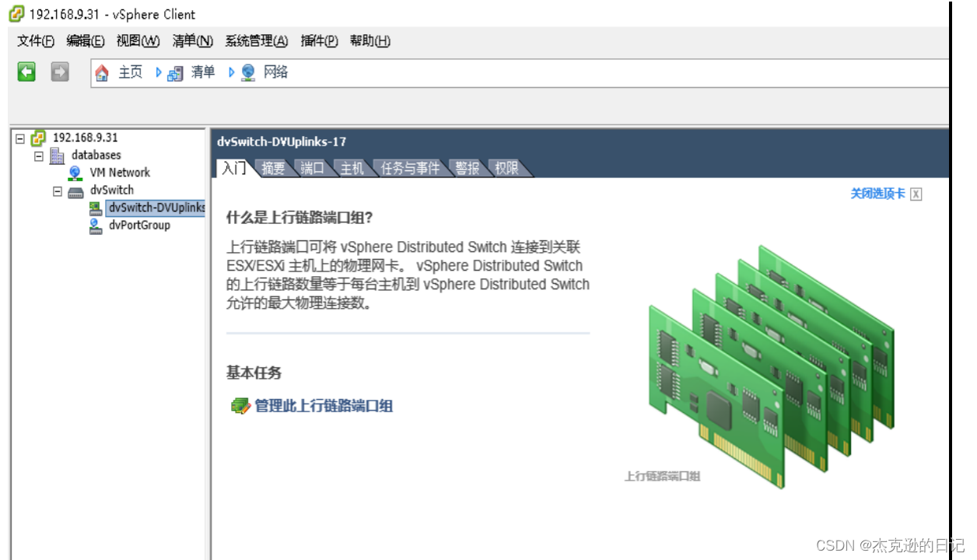Click the Networking globe icon in breadcrumb
977x560 pixels.
click(248, 73)
